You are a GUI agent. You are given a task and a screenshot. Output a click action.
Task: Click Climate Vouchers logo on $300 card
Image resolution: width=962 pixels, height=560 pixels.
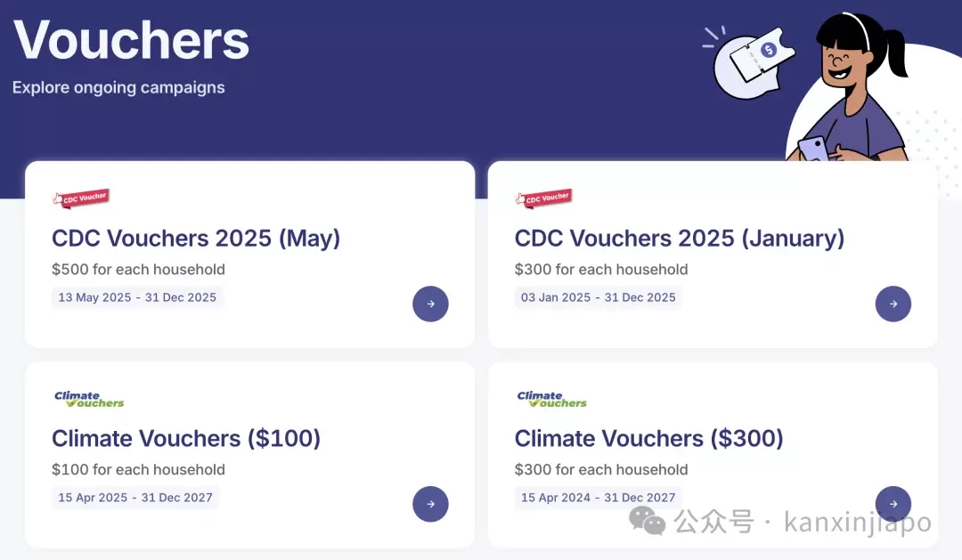pyautogui.click(x=551, y=399)
